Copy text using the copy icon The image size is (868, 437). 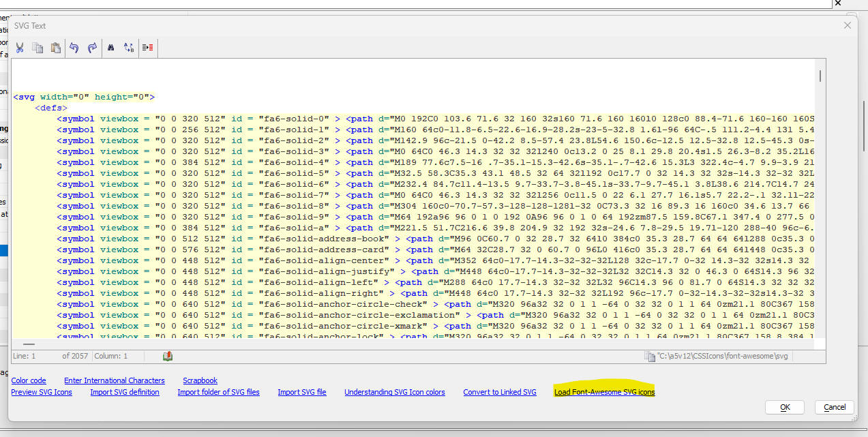(38, 48)
